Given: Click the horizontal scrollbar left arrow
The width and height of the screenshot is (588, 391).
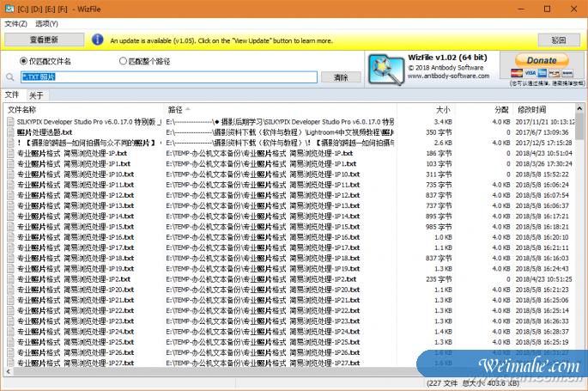Looking at the screenshot, I should pyautogui.click(x=9, y=371).
